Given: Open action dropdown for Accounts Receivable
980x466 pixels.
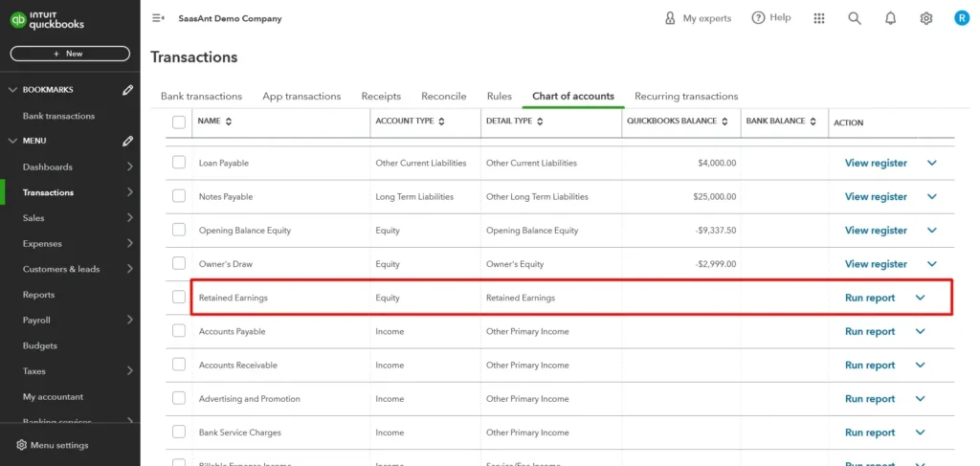Looking at the screenshot, I should (x=920, y=366).
